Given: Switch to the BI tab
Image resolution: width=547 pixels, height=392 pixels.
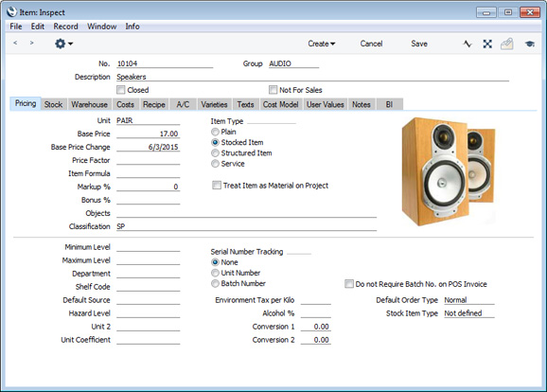Looking at the screenshot, I should (x=389, y=104).
